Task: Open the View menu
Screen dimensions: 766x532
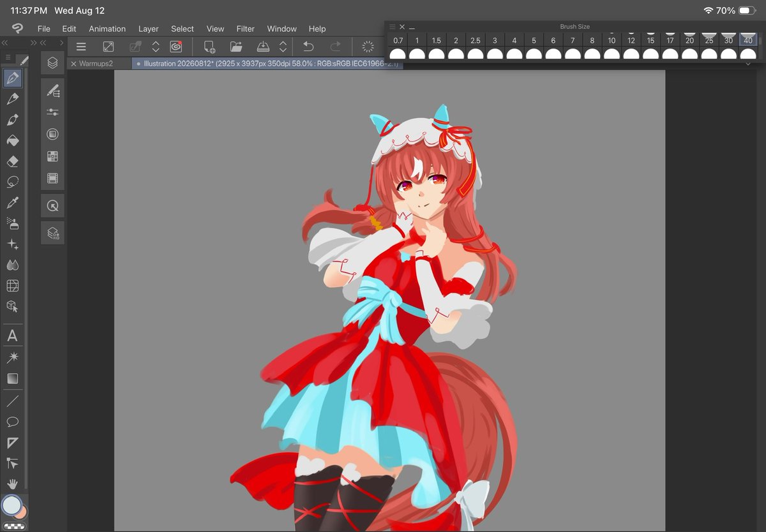Action: pyautogui.click(x=215, y=29)
